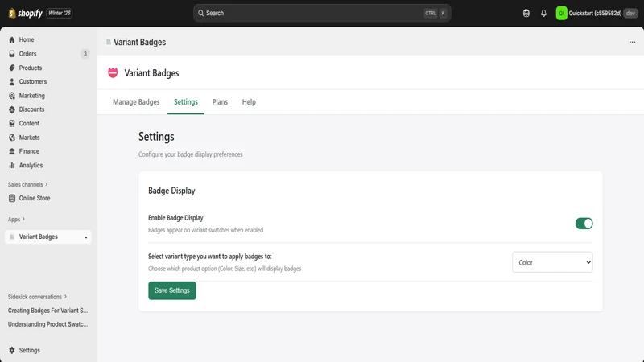Focus the top Search field

coord(322,13)
